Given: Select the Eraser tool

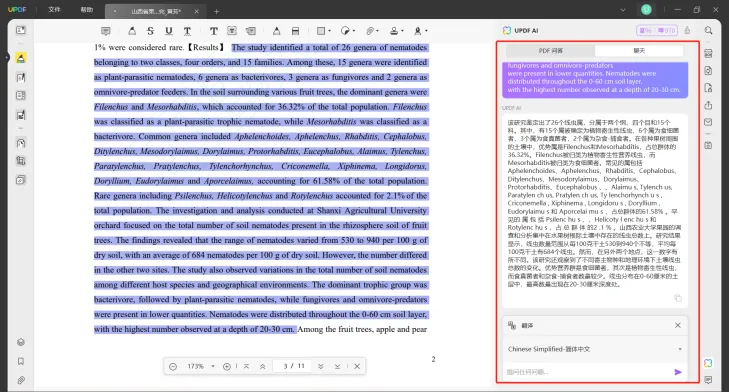Looking at the screenshot, I should (295, 31).
